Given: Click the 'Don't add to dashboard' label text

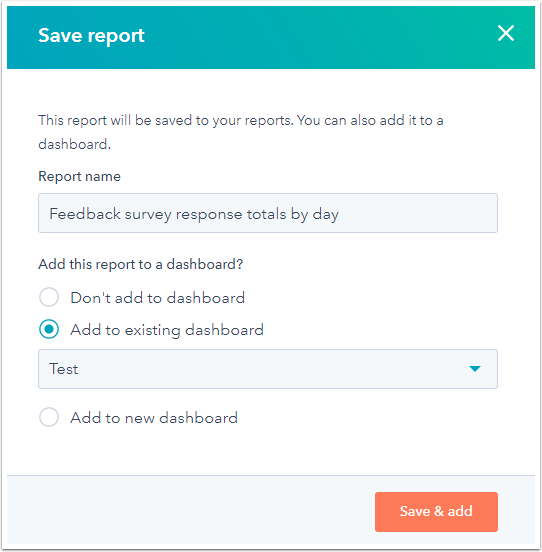Looking at the screenshot, I should [x=157, y=298].
